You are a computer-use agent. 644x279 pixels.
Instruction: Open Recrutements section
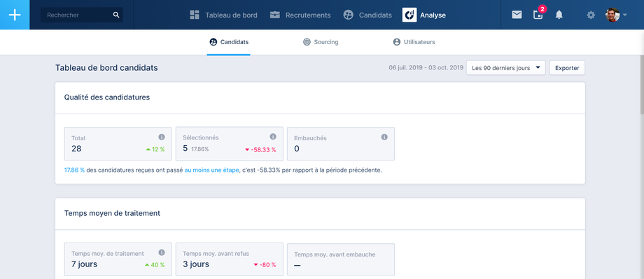(300, 15)
